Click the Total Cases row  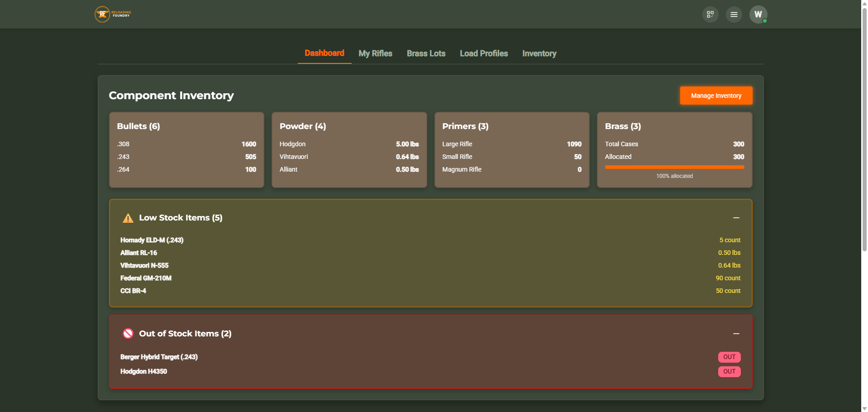[x=674, y=144]
